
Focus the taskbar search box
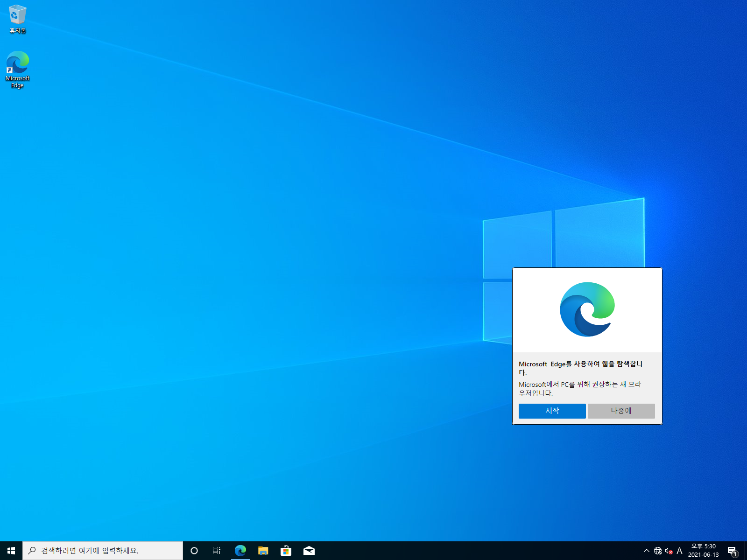coord(103,551)
